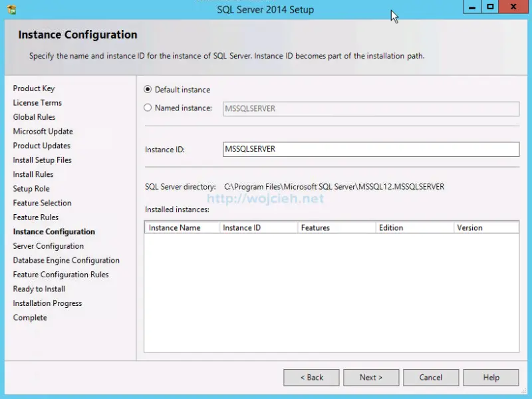The height and width of the screenshot is (399, 532).
Task: Select Microsoft Update in the sidebar
Action: [43, 131]
